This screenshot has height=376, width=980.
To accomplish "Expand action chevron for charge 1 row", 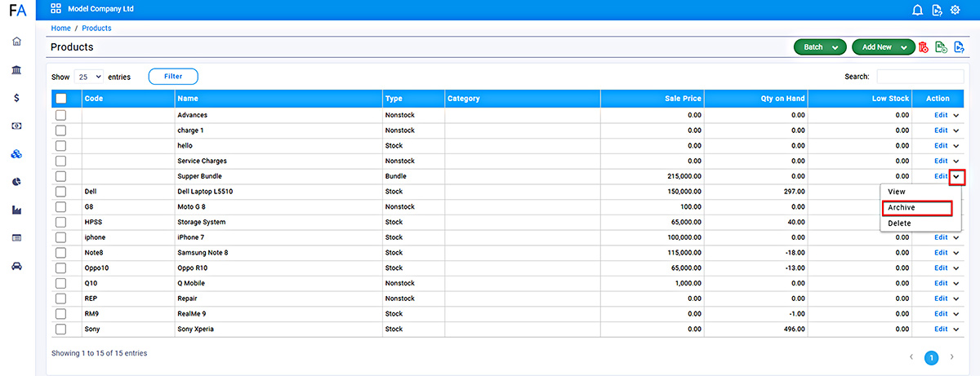I will click(x=956, y=130).
